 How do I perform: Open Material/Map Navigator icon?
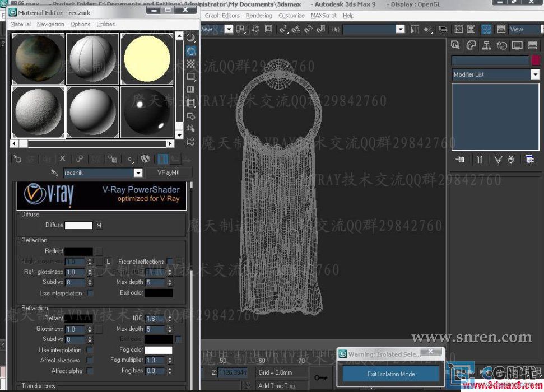pyautogui.click(x=190, y=142)
